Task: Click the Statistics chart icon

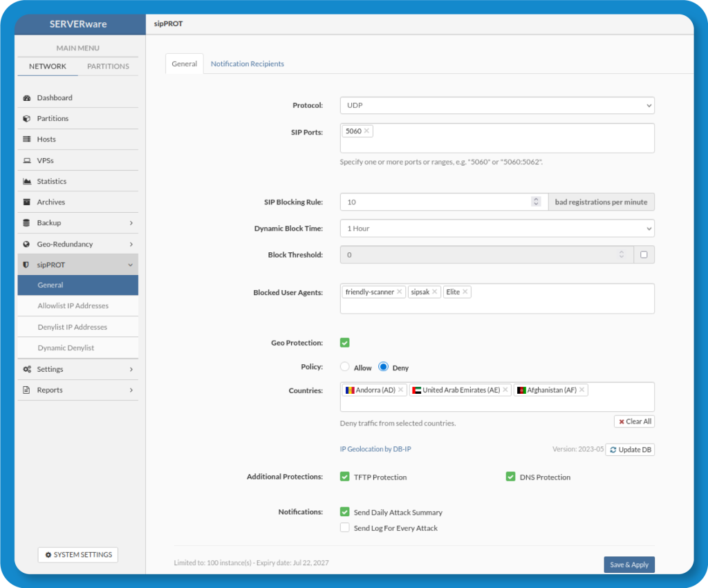Action: click(x=27, y=182)
